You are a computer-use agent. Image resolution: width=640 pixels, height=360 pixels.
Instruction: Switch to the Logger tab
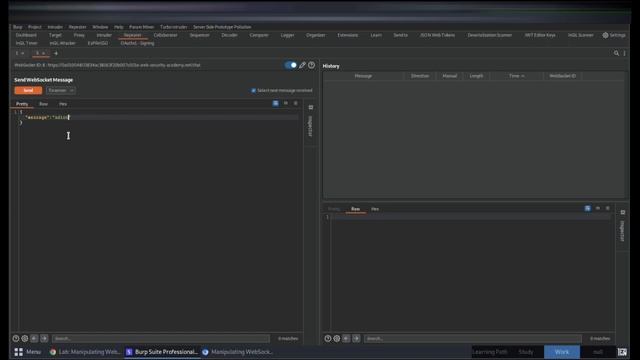[287, 35]
